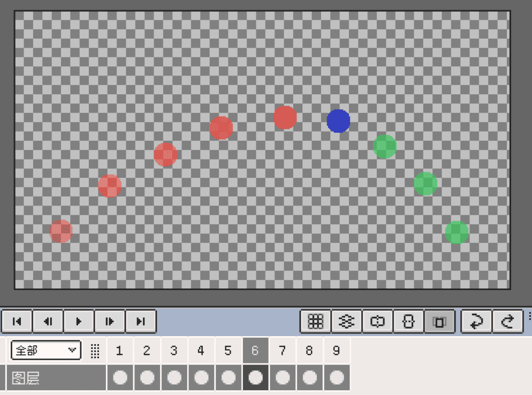
Task: Play the animation
Action: point(79,321)
